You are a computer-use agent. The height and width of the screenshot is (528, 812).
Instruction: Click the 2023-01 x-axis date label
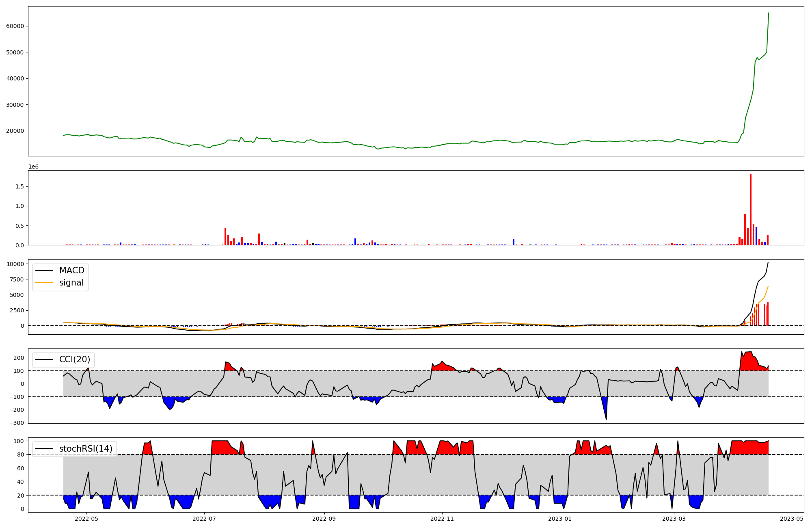click(560, 519)
